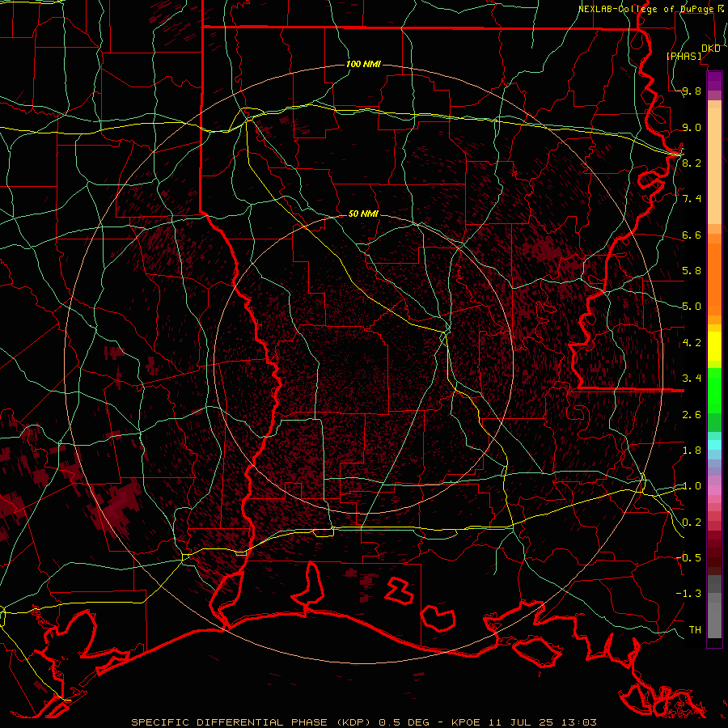Click the 6.6 scale value
The width and height of the screenshot is (728, 728).
pos(692,235)
